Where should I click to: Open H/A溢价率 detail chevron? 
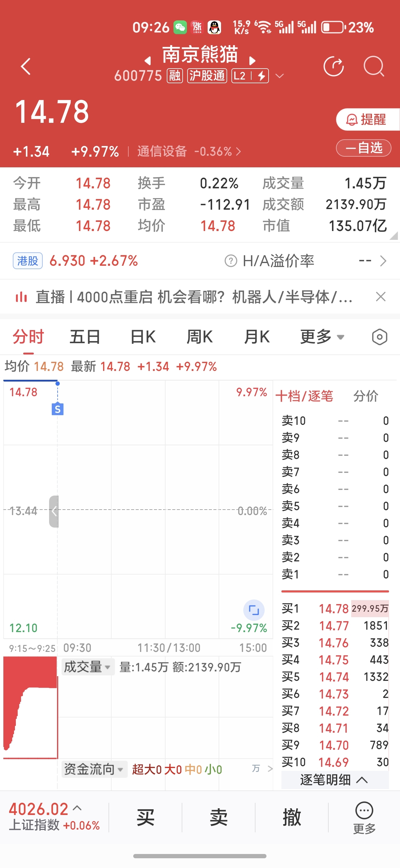[x=383, y=261]
